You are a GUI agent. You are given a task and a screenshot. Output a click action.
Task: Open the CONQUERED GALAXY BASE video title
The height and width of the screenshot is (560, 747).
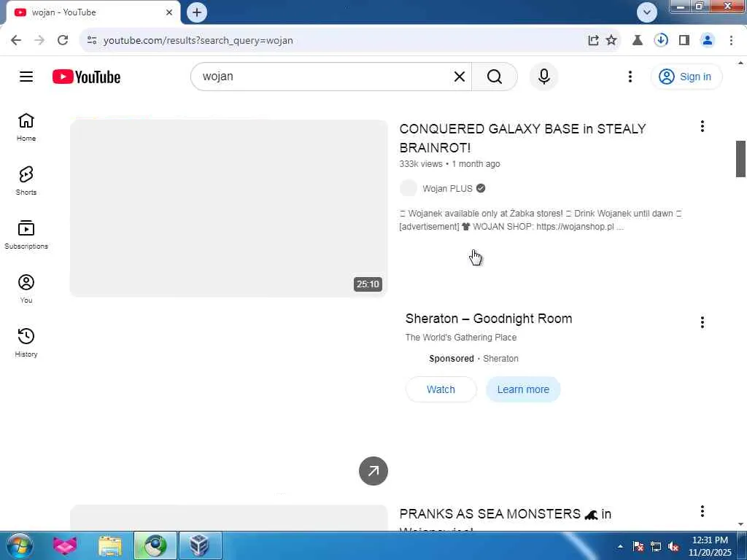pyautogui.click(x=522, y=138)
